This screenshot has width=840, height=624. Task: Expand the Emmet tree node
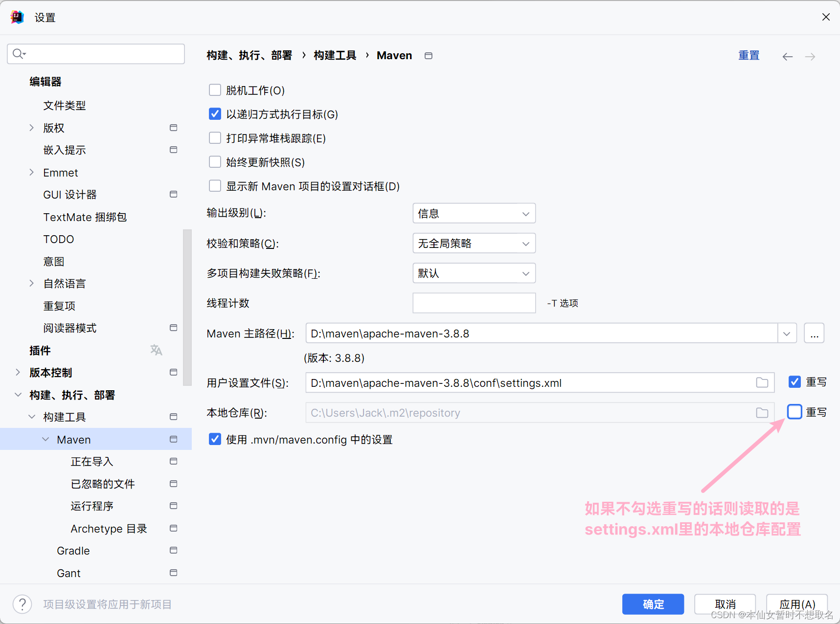pos(32,172)
